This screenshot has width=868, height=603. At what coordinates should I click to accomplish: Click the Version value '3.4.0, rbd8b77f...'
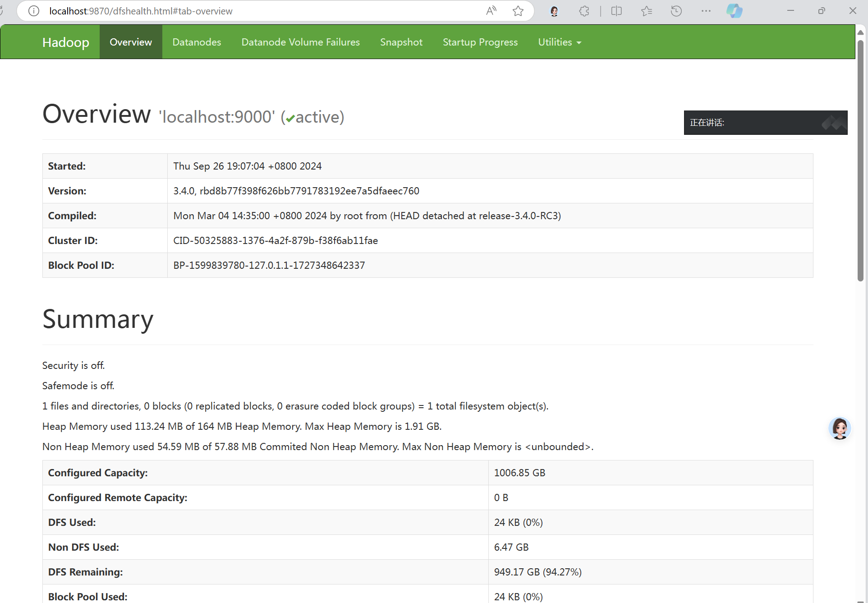point(296,191)
